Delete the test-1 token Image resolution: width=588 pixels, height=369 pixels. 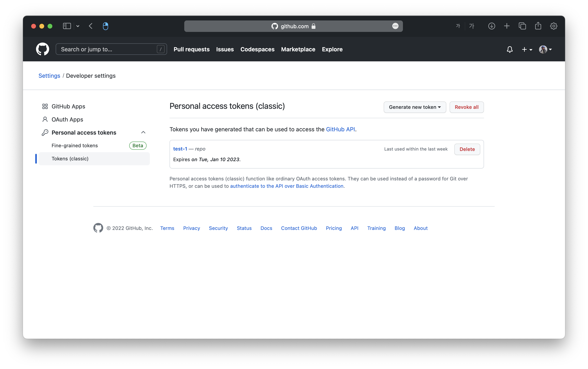pos(467,149)
